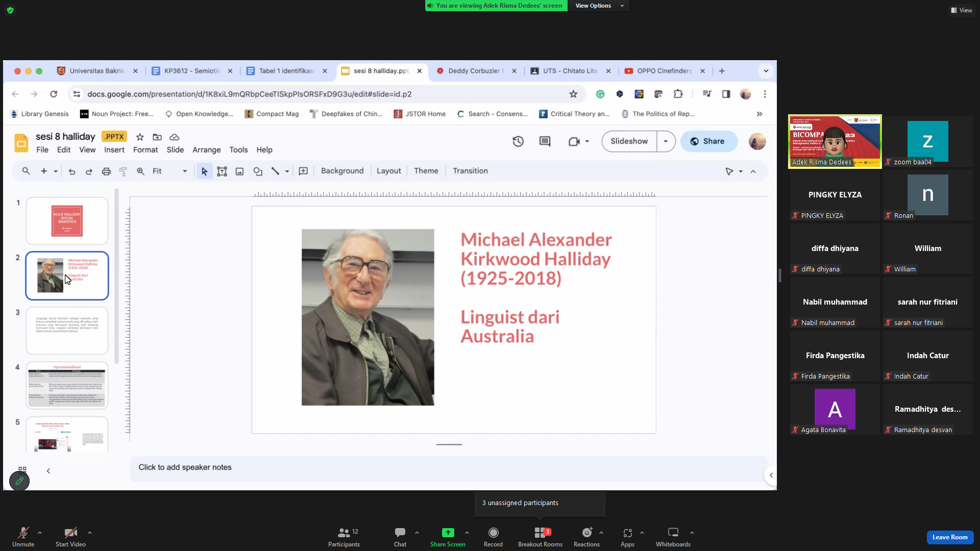Click the Search menus magnifier icon
980x551 pixels.
[x=26, y=171]
